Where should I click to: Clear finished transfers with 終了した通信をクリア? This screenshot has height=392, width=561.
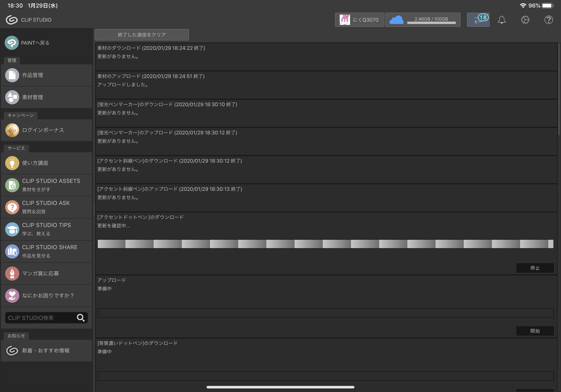point(142,35)
